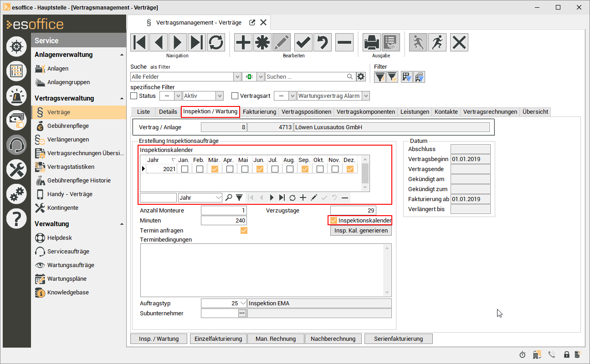The image size is (590, 364).
Task: Open the question mark help sidebar icon
Action: pyautogui.click(x=16, y=218)
